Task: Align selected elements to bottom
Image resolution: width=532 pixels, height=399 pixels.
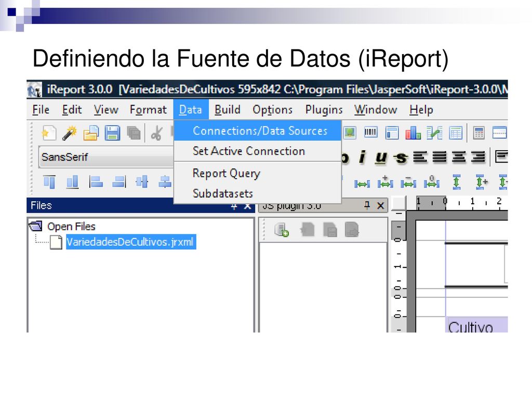Action: [x=72, y=182]
